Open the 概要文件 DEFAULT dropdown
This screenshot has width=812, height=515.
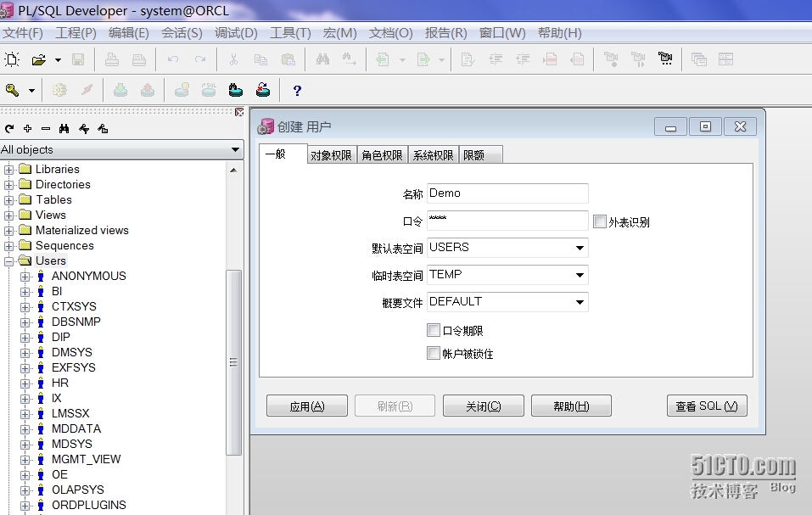pyautogui.click(x=580, y=302)
